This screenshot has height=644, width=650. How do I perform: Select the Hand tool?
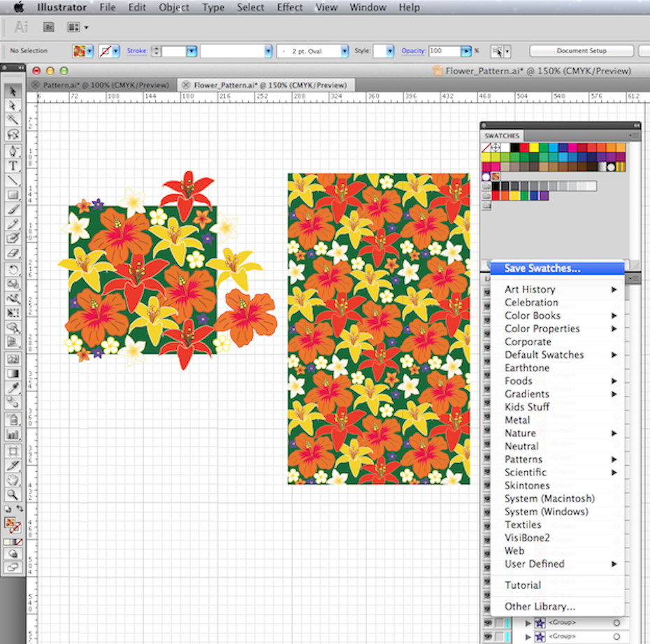(x=13, y=480)
